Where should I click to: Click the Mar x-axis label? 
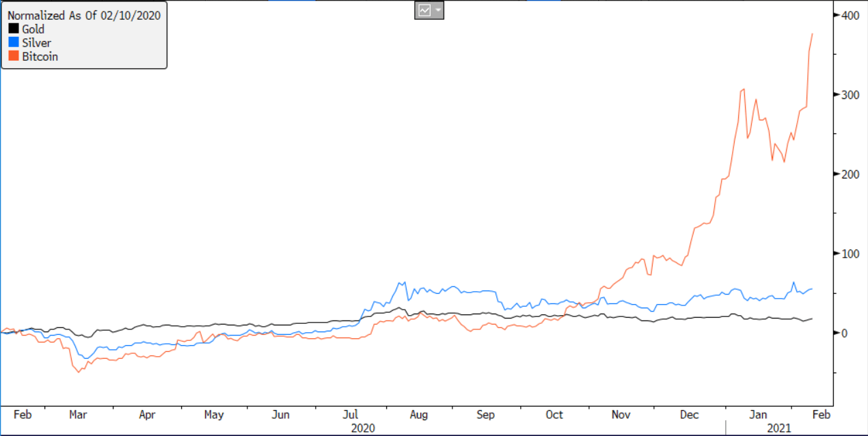click(77, 415)
